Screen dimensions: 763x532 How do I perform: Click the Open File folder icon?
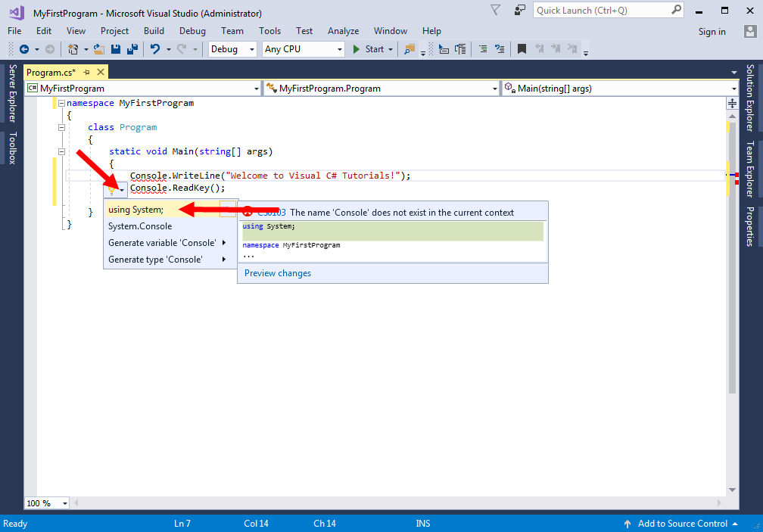click(x=98, y=49)
